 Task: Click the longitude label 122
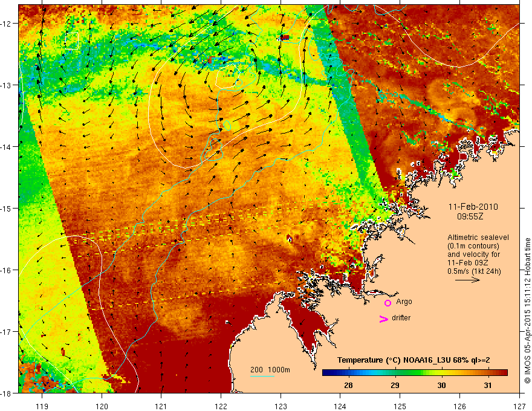pos(221,406)
